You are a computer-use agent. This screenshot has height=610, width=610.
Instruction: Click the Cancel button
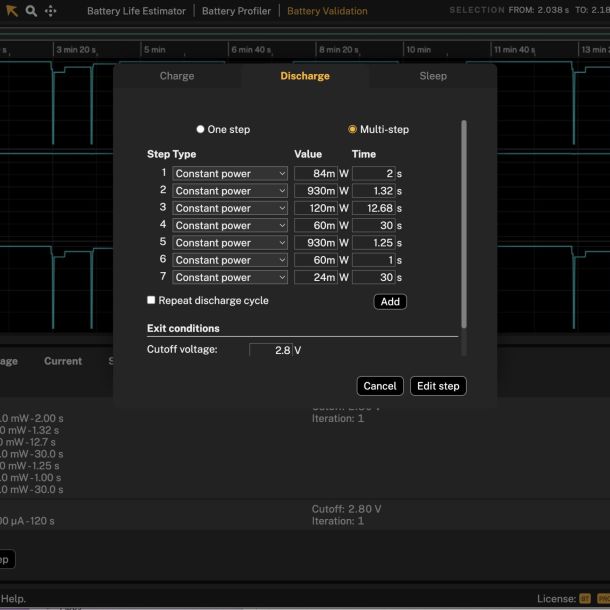pos(380,386)
